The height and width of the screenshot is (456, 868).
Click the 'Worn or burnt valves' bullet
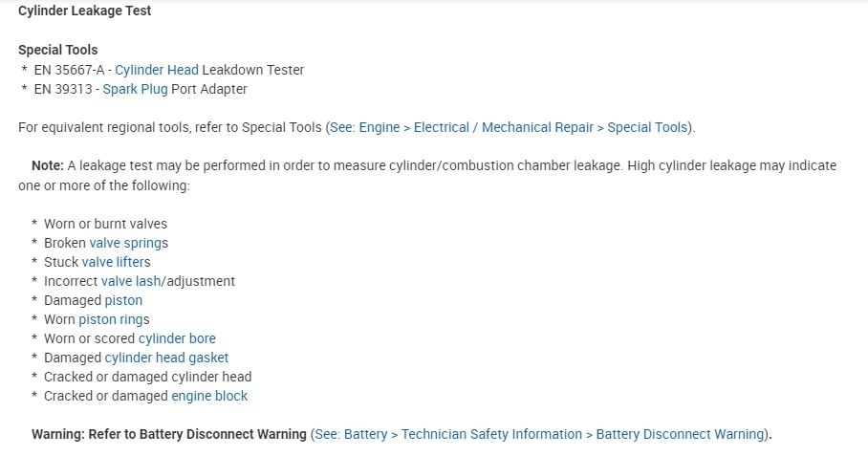tap(105, 224)
